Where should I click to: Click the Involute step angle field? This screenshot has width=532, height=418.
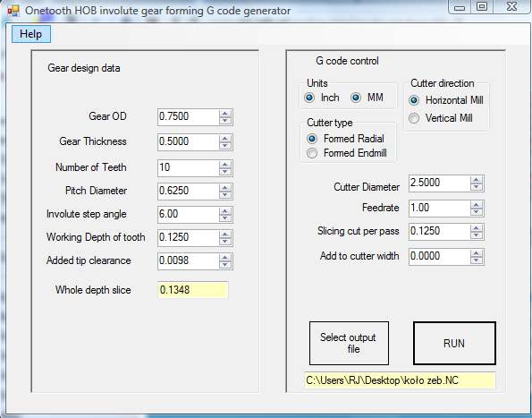coord(188,215)
